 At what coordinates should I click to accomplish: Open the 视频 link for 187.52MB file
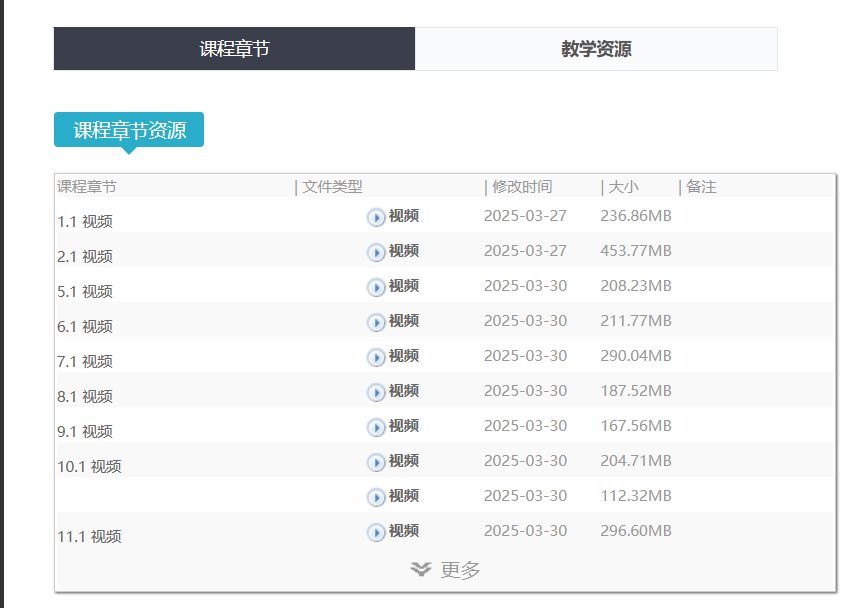click(x=404, y=391)
